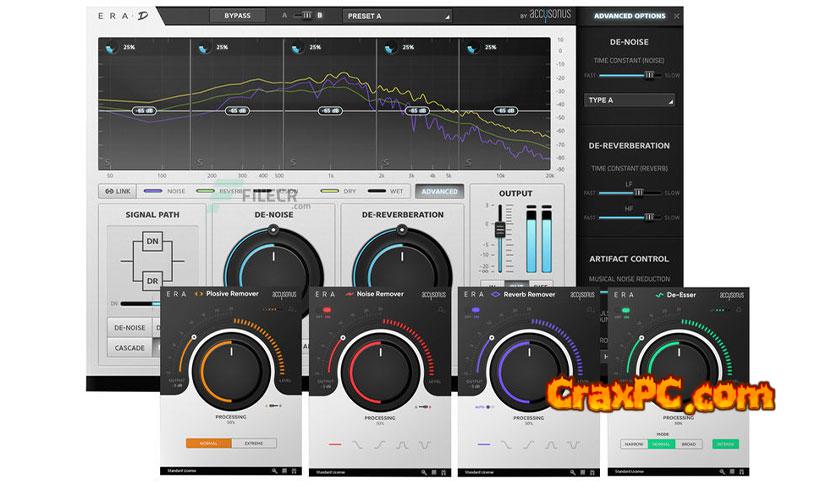Select flat focus shape in Reverb Remover
The image size is (836, 484).
pos(484,444)
